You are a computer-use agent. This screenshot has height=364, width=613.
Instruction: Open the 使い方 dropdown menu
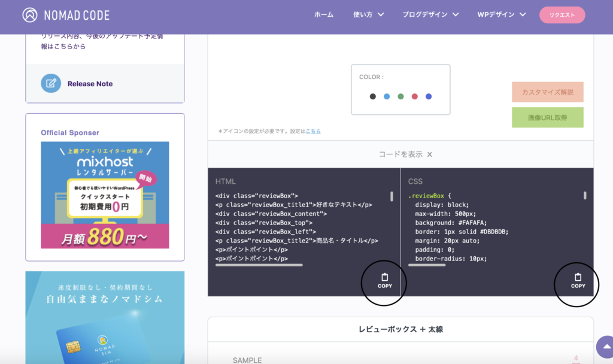click(368, 15)
